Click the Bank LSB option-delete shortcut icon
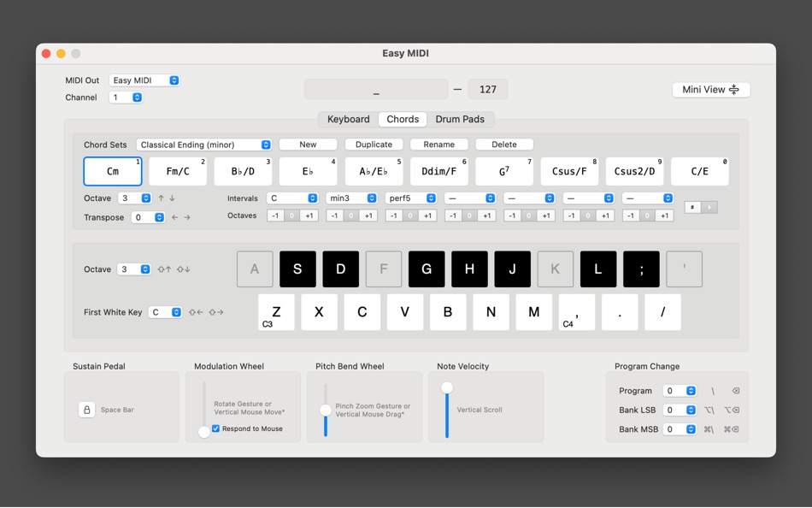The width and height of the screenshot is (812, 508). [731, 410]
